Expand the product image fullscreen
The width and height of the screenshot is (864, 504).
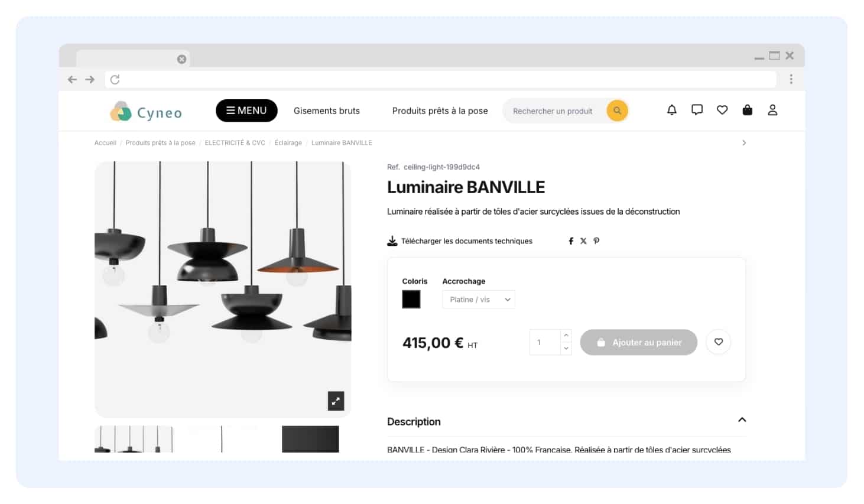pyautogui.click(x=336, y=401)
